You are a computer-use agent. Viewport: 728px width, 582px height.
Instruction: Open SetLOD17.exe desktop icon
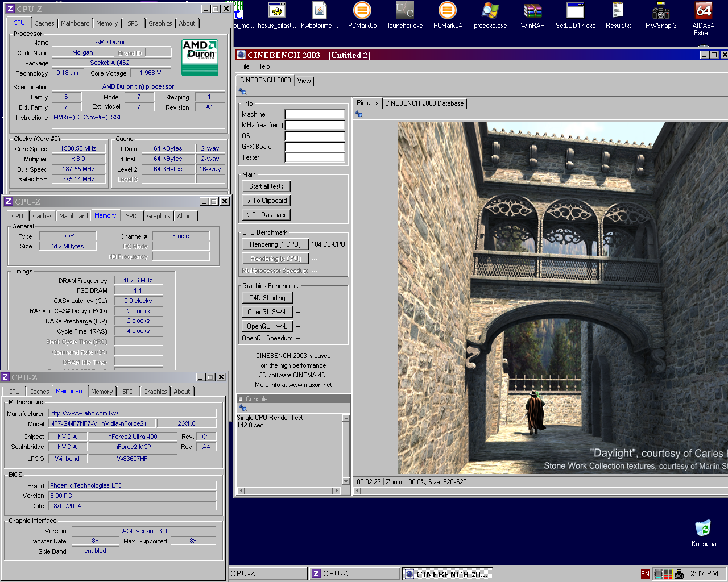point(576,15)
